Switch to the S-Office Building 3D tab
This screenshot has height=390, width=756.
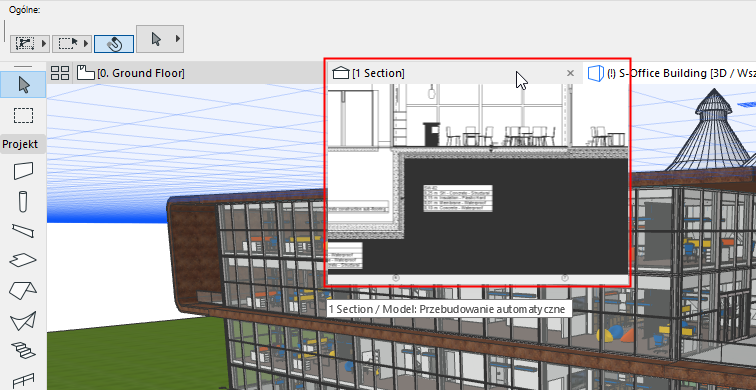tap(670, 73)
